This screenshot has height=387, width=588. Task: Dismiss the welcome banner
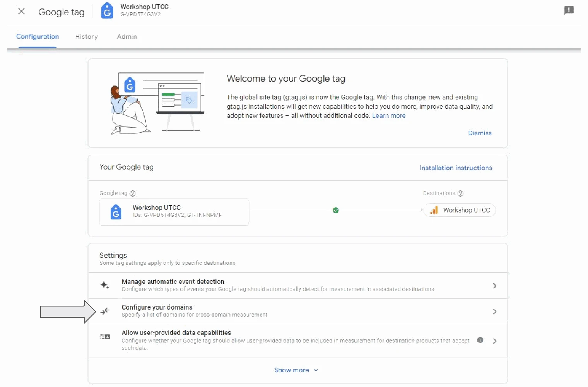(480, 133)
